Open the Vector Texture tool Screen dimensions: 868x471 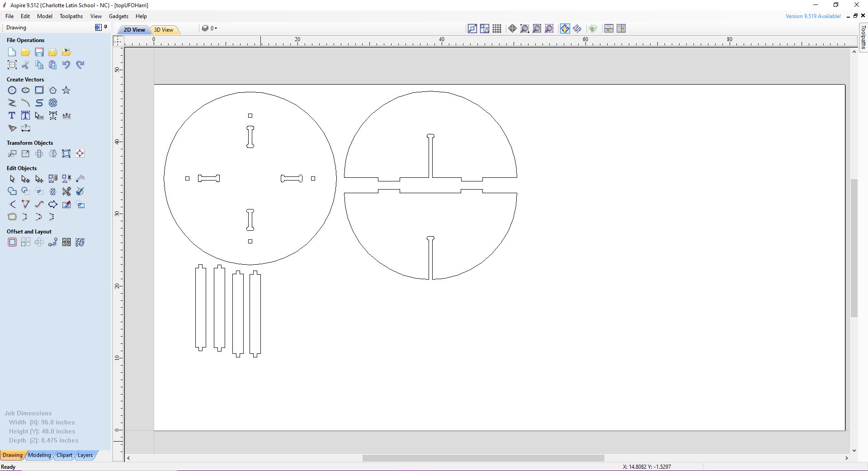click(53, 103)
